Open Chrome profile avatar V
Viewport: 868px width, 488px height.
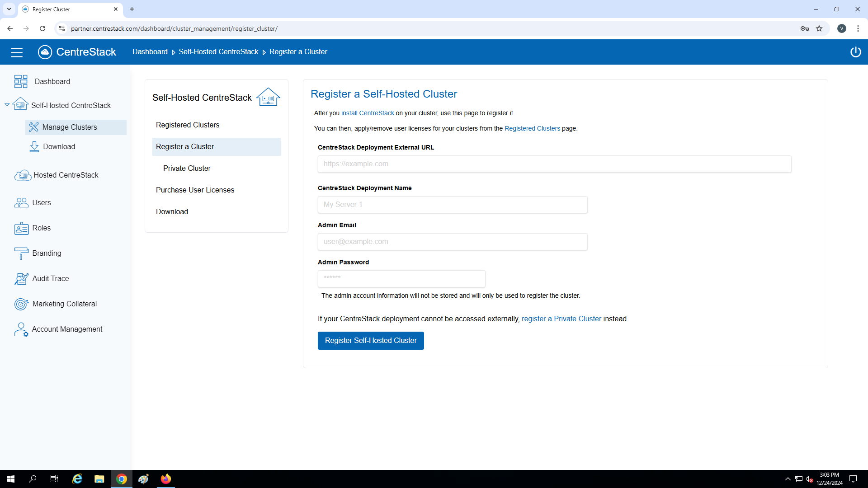(x=842, y=28)
